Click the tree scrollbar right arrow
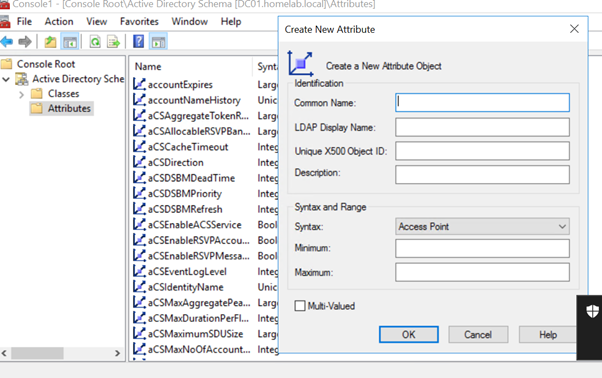Screen dimensions: 602x378 coord(117,353)
